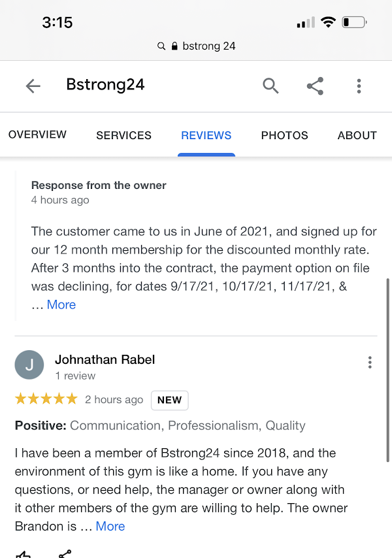The image size is (392, 558).
Task: Tap the five-star rating on Johnathan's review
Action: [46, 399]
